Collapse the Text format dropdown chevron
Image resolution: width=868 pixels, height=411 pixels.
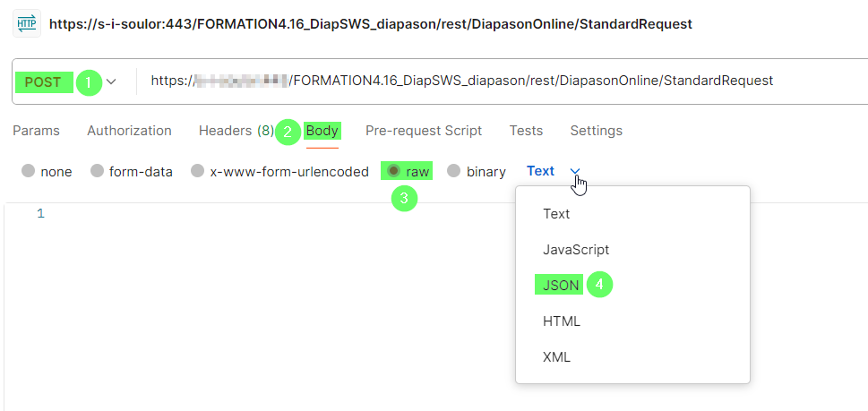pos(576,171)
